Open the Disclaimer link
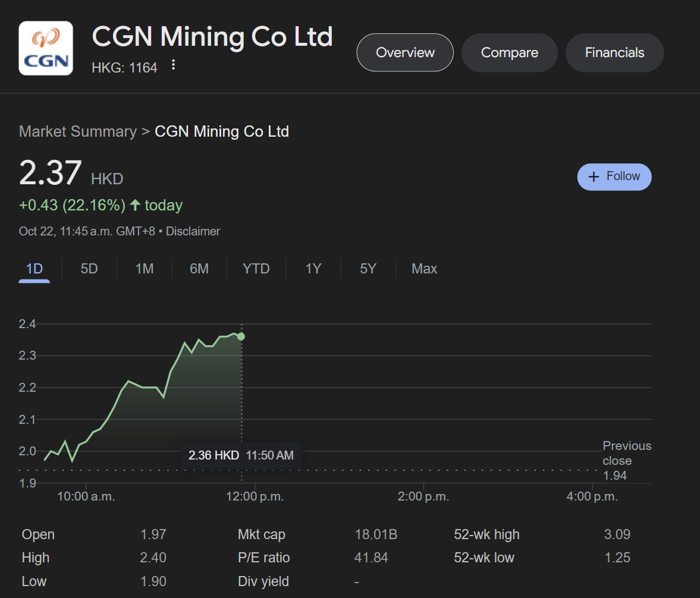700x598 pixels. point(193,231)
